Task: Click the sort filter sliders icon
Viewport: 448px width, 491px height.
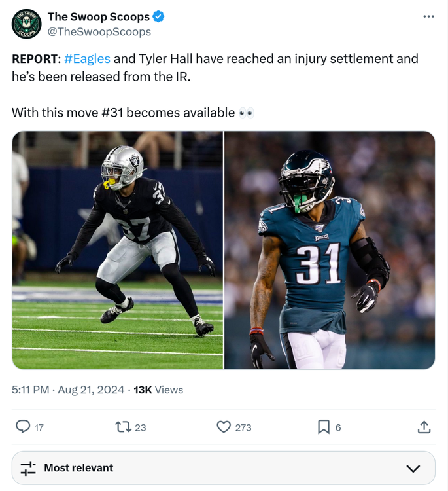Action: [28, 468]
